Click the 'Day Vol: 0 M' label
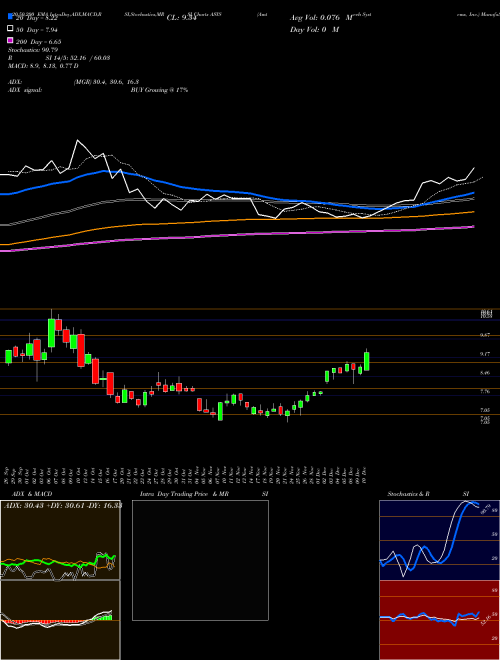Image resolution: width=500 pixels, height=660 pixels. coord(314,29)
